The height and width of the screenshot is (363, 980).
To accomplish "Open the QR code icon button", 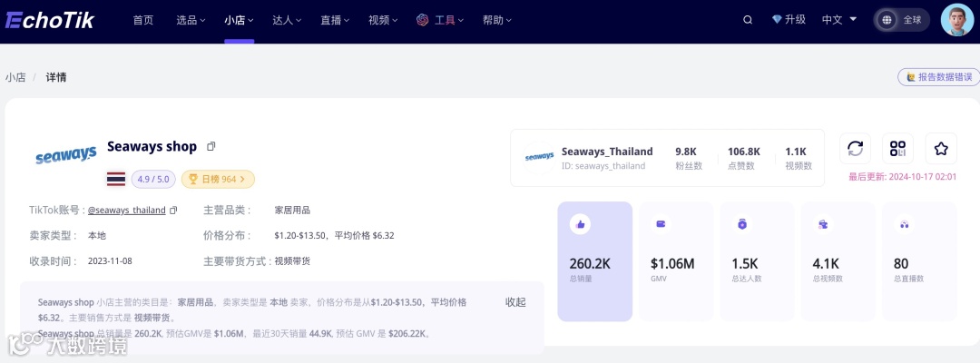I will [897, 149].
